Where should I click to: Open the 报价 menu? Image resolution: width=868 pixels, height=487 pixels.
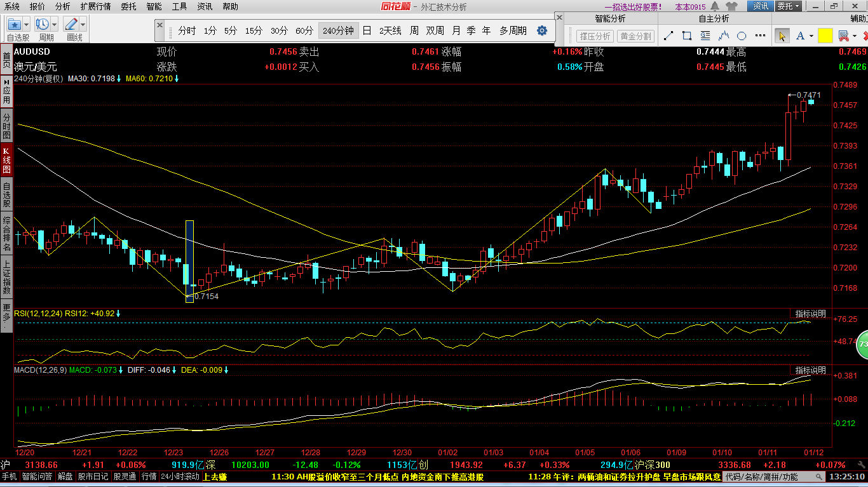click(x=37, y=6)
